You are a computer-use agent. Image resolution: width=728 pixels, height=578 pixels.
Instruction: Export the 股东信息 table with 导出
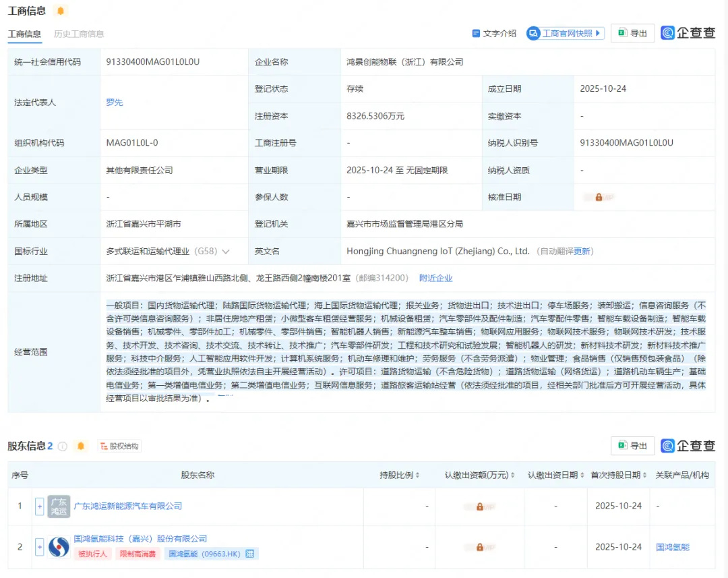click(632, 446)
